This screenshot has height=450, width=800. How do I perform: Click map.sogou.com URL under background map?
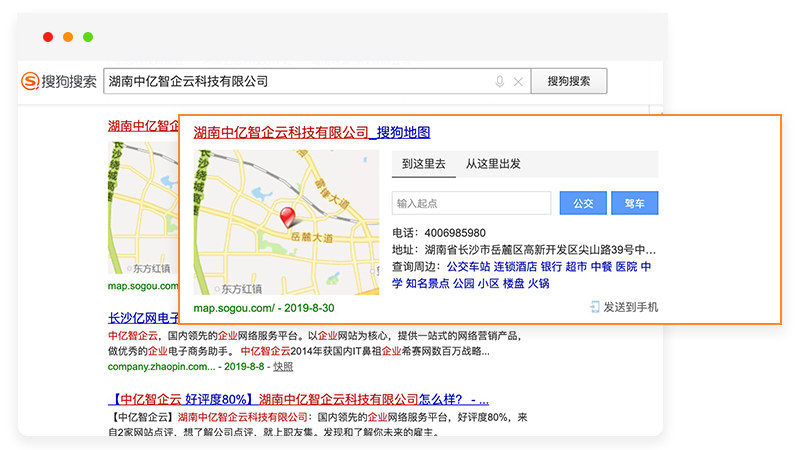(x=143, y=286)
